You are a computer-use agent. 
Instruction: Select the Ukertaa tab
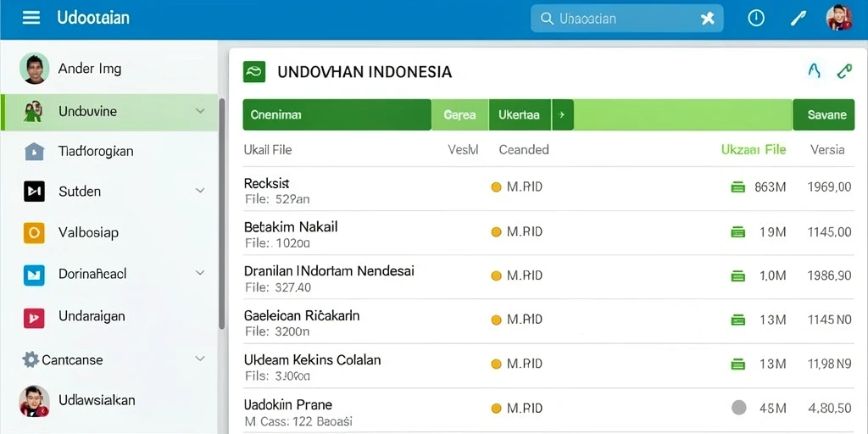coord(520,115)
